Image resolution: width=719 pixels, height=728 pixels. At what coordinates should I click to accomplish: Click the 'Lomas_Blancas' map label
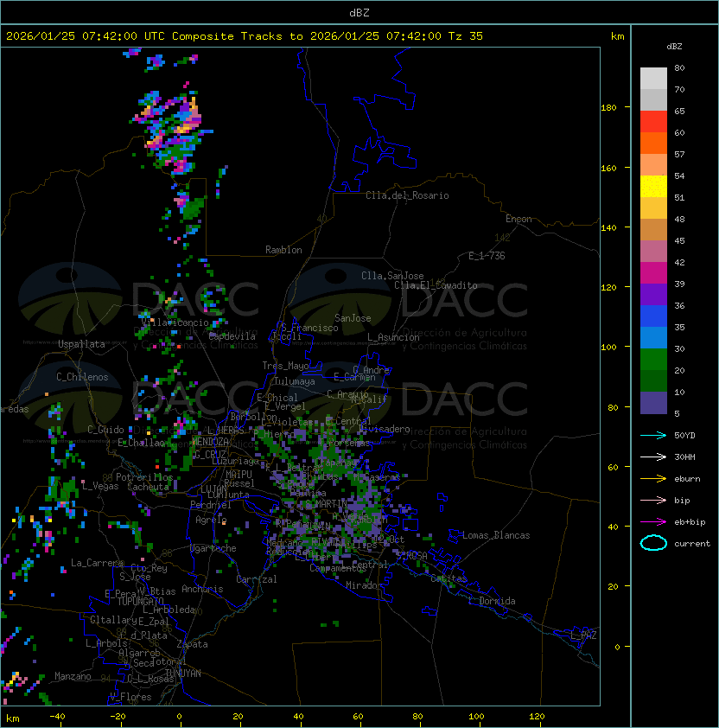coord(496,535)
